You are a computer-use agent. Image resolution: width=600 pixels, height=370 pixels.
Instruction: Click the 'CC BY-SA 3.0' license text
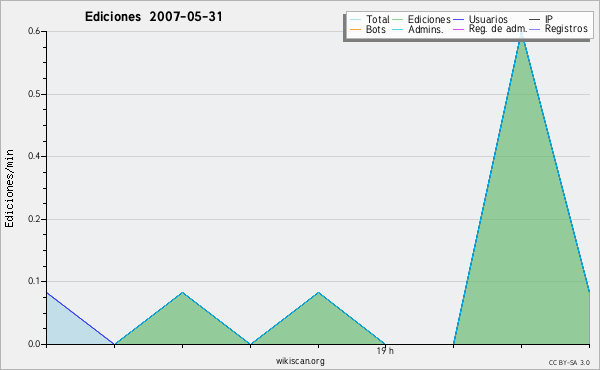(x=569, y=363)
